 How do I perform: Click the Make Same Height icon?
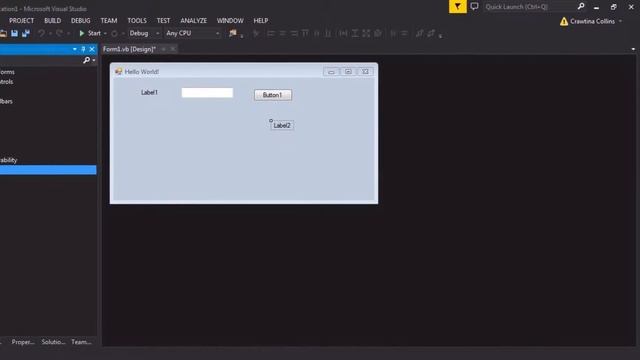(x=355, y=33)
